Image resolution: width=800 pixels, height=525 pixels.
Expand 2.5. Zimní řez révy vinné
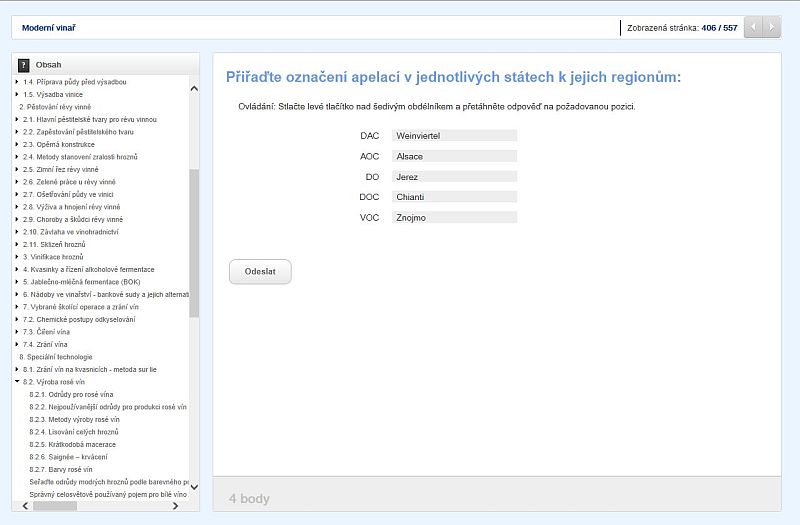[17, 169]
